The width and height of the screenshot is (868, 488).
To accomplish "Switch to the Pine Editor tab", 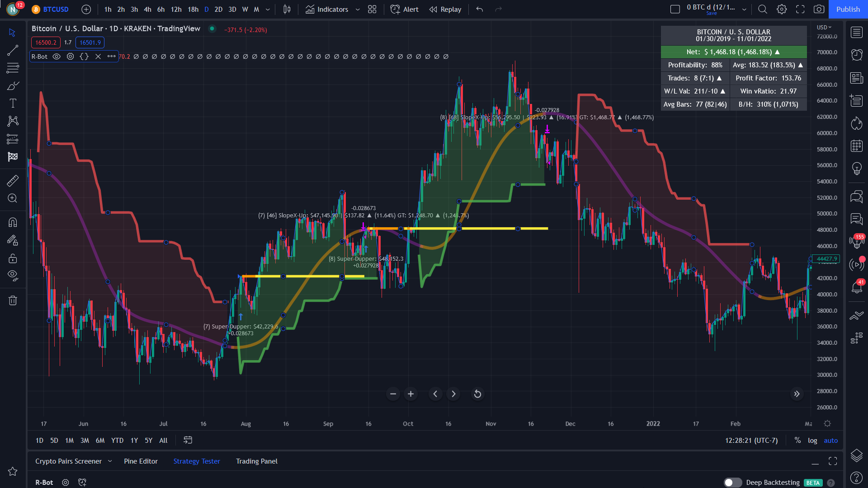I will [141, 461].
